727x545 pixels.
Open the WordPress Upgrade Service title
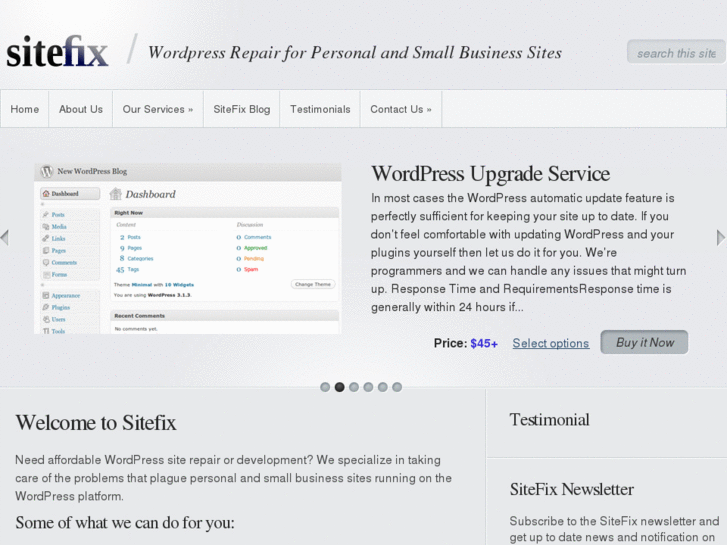(x=491, y=173)
